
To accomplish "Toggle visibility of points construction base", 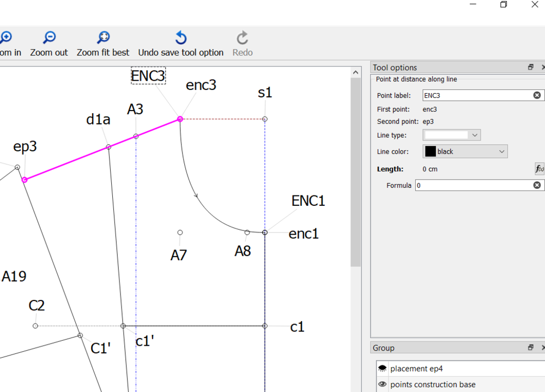I will point(383,384).
